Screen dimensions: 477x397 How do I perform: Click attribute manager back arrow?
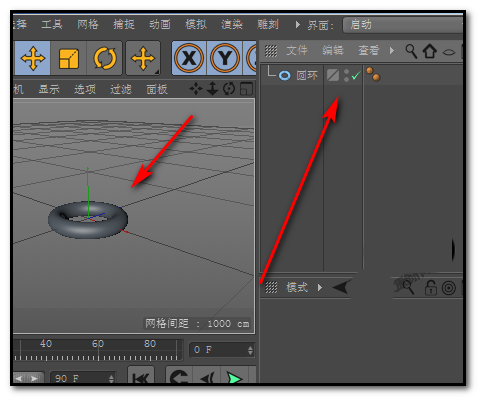[340, 287]
